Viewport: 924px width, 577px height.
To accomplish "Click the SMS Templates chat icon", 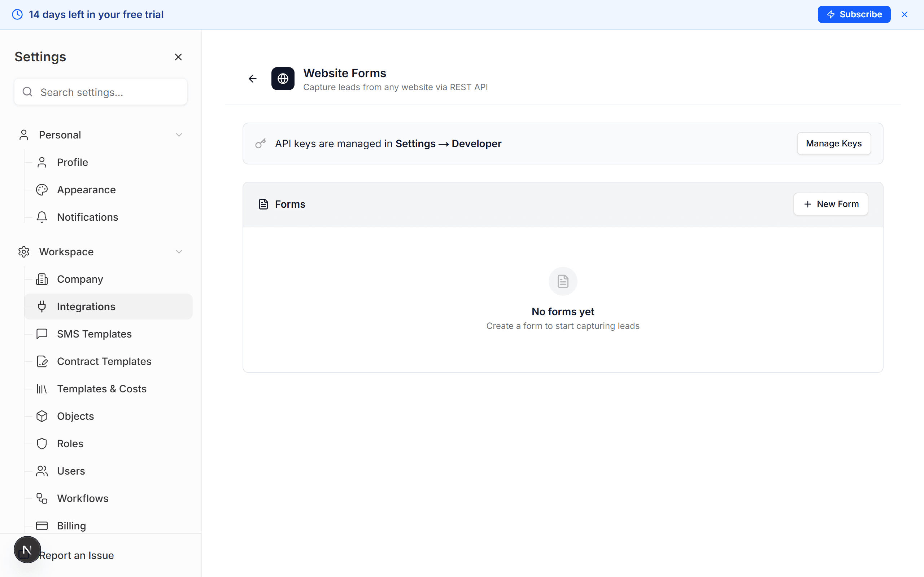I will 42,334.
